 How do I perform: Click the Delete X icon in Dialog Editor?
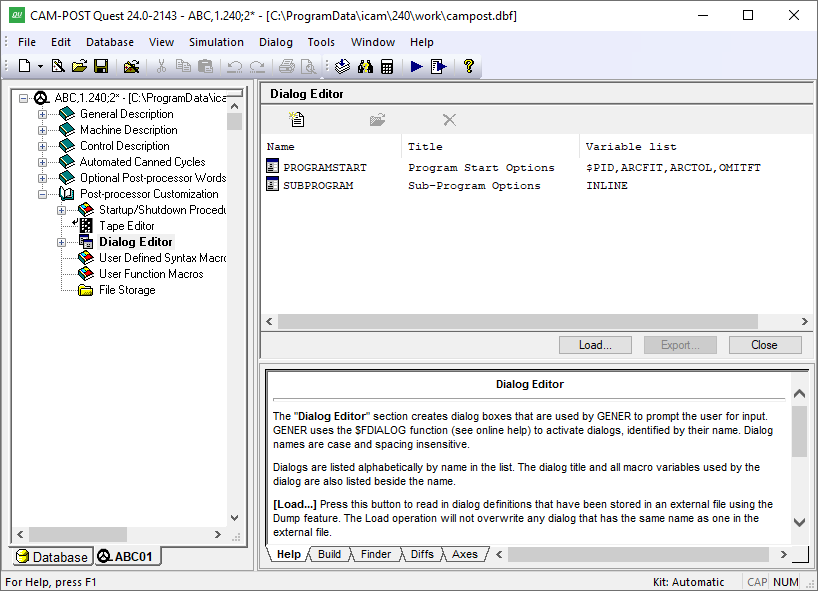[449, 120]
